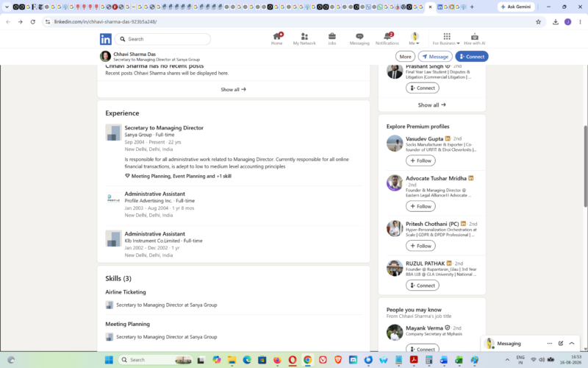Click browser forward arrow
This screenshot has height=368, width=588.
pos(21,22)
